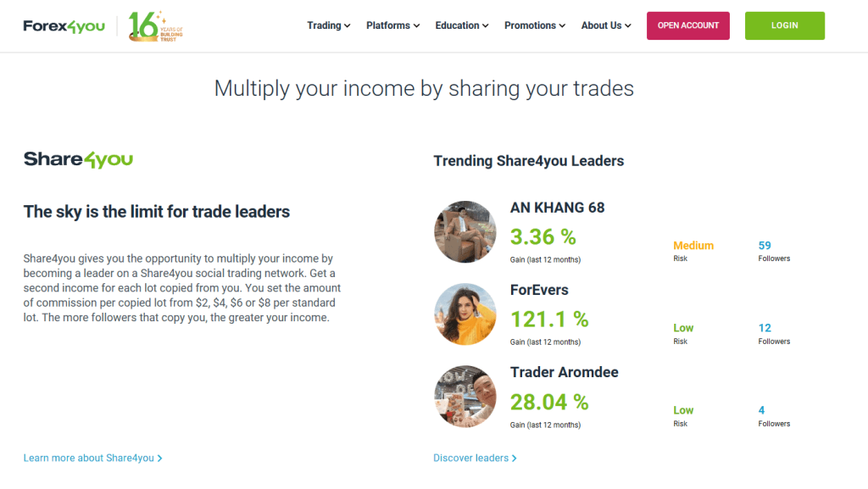Follow the Discover leaders link
This screenshot has width=868, height=489.
pyautogui.click(x=475, y=458)
